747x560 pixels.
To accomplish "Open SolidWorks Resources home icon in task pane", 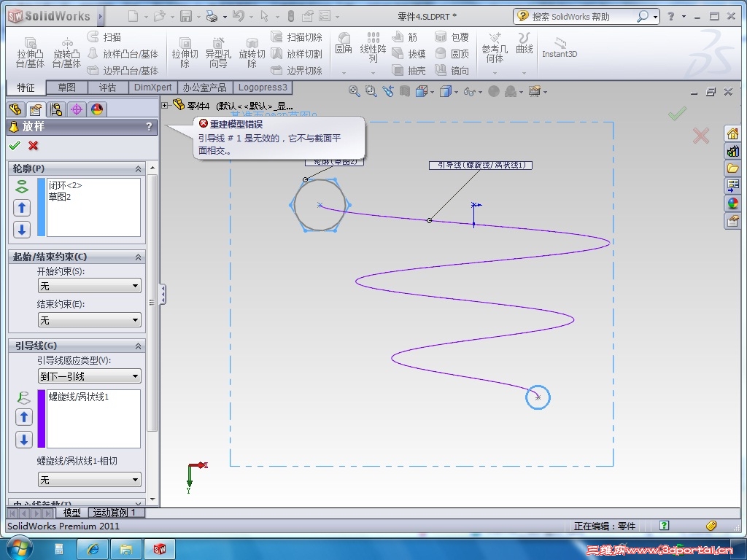I will coord(732,133).
